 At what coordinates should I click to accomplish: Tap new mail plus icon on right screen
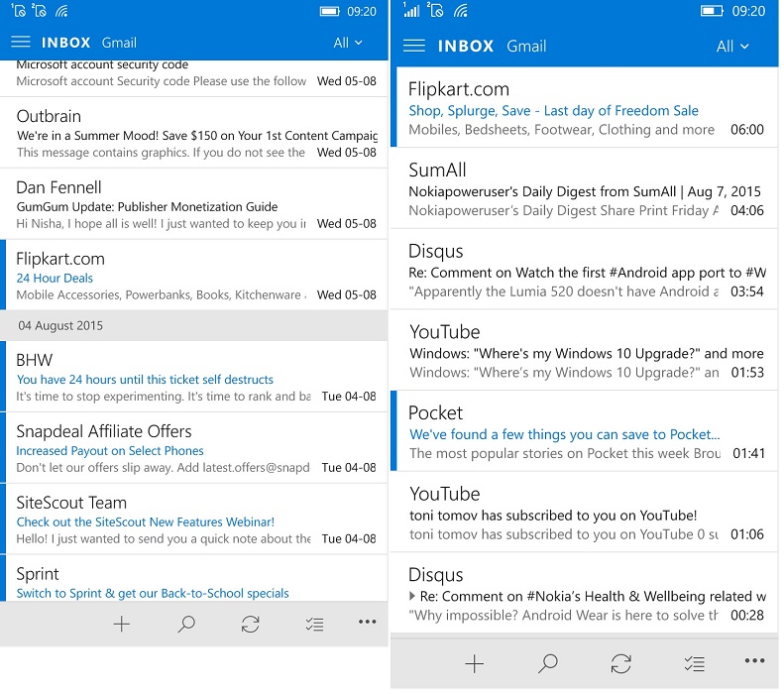[x=474, y=664]
